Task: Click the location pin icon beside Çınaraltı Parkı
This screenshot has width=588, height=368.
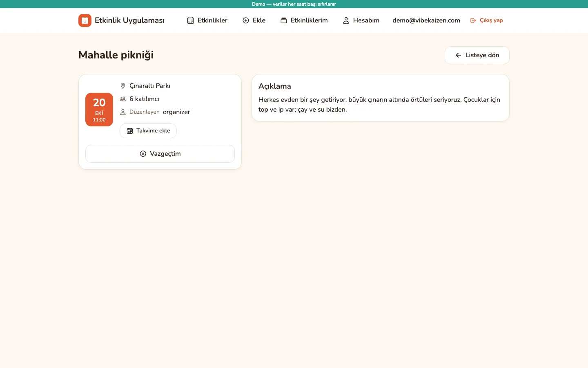Action: (123, 86)
